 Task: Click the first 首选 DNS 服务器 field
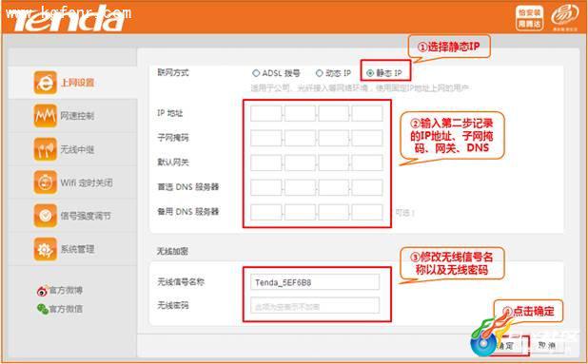click(x=265, y=187)
